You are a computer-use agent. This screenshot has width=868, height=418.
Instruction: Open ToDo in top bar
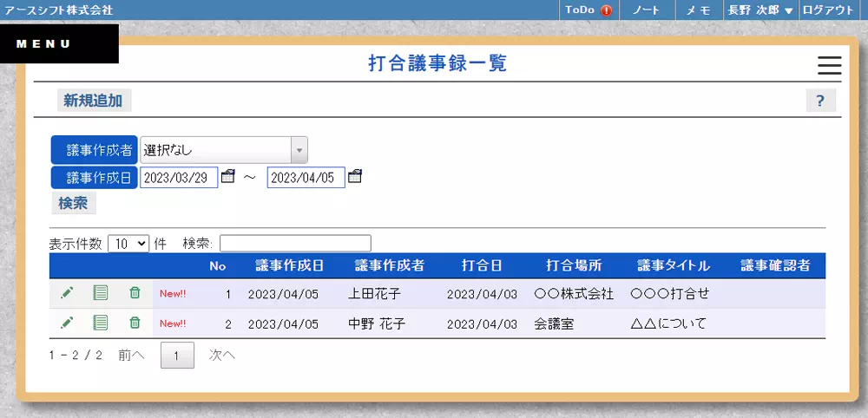click(x=589, y=10)
